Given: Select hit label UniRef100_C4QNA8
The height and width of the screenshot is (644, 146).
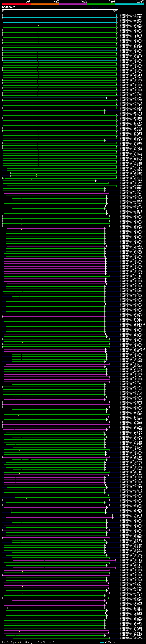Looking at the screenshot, I should 131,193.
